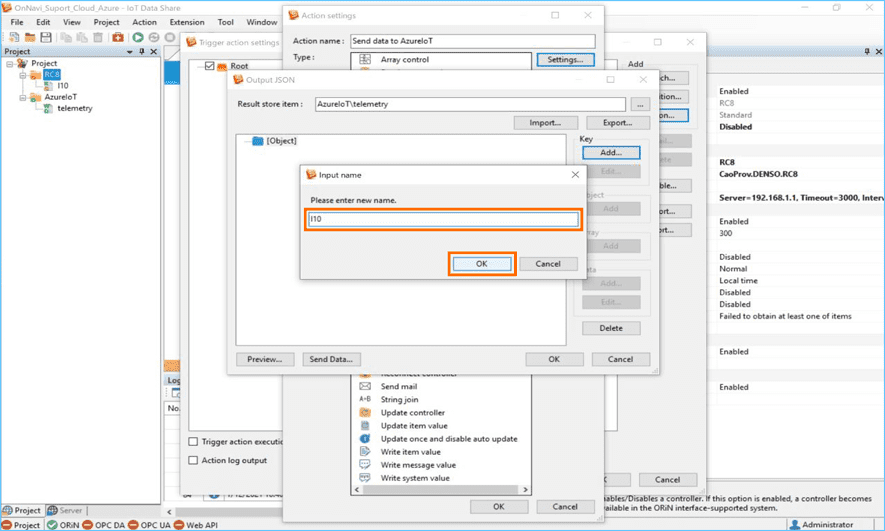The width and height of the screenshot is (885, 531).
Task: Open the Edit menu
Action: pos(43,22)
